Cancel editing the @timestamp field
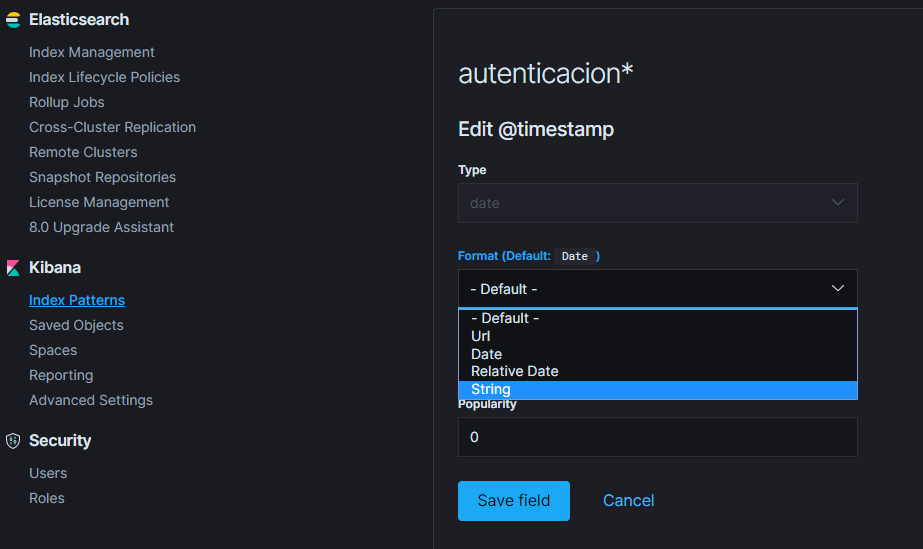 pos(628,501)
